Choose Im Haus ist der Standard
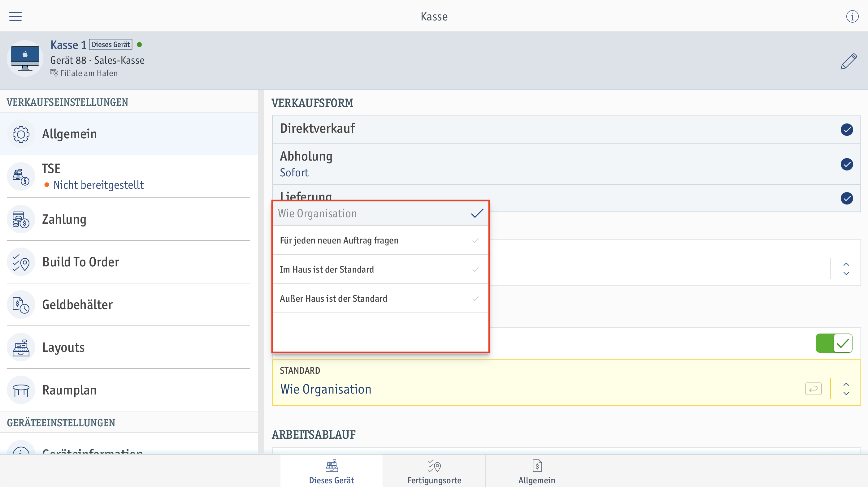The height and width of the screenshot is (487, 868). 380,269
